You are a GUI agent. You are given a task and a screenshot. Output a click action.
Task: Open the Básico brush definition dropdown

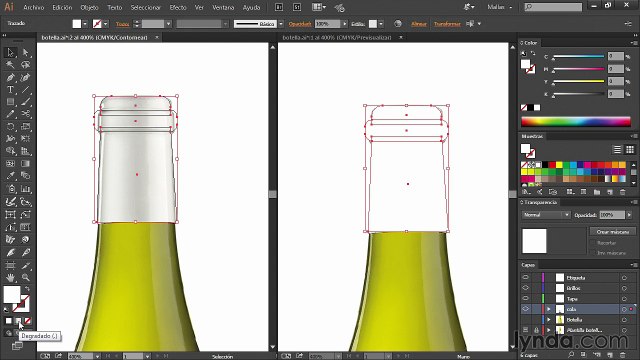[281, 24]
